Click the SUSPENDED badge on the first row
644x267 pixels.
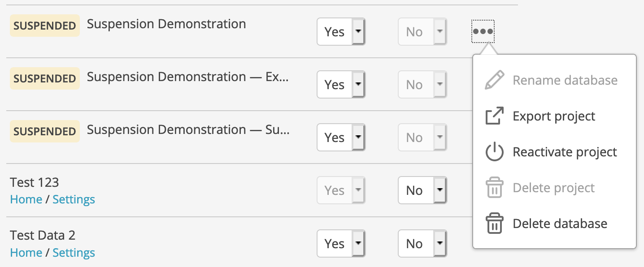pyautogui.click(x=44, y=26)
